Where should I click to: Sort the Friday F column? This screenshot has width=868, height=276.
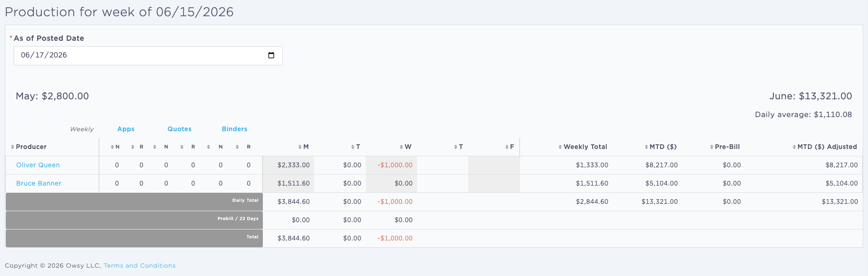510,147
